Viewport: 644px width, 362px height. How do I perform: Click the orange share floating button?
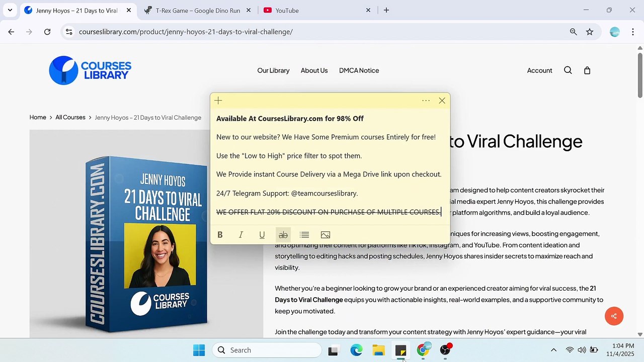click(x=614, y=316)
